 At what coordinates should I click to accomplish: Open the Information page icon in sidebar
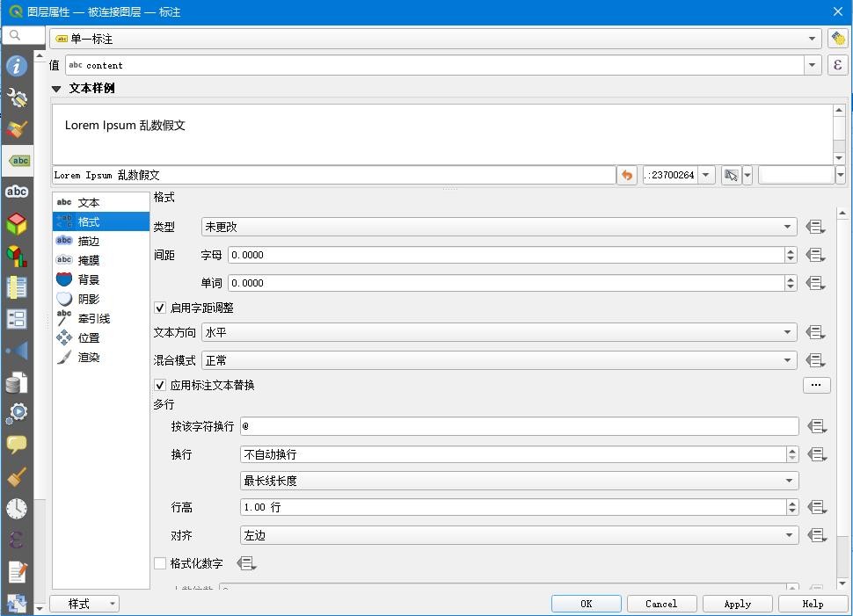17,66
